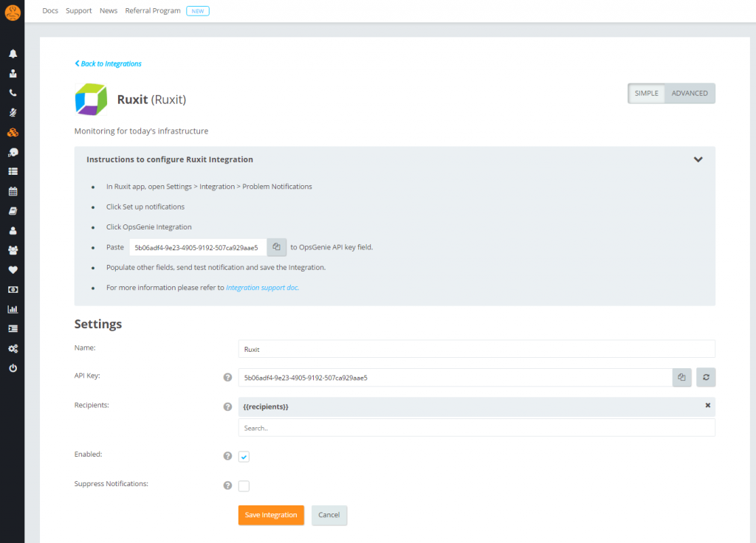Copy the API key in the instructions
Viewport: 756px width, 543px height.
(x=276, y=247)
